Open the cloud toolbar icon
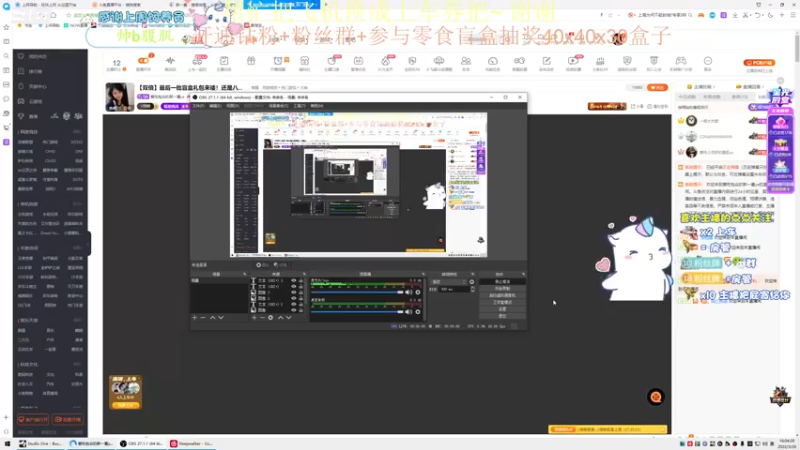The width and height of the screenshot is (800, 450). (439, 63)
